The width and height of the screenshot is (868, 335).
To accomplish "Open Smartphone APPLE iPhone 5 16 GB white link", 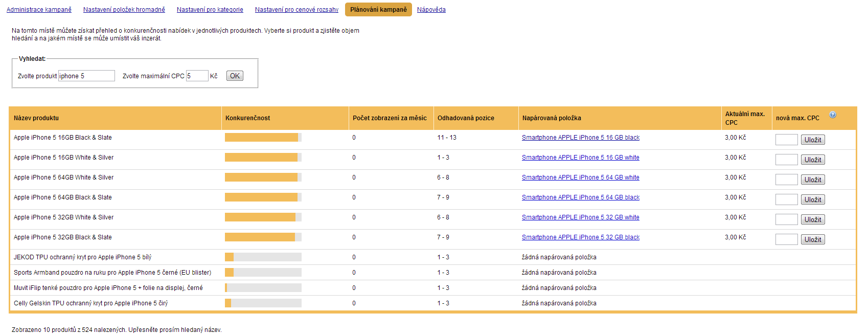I will coord(581,158).
